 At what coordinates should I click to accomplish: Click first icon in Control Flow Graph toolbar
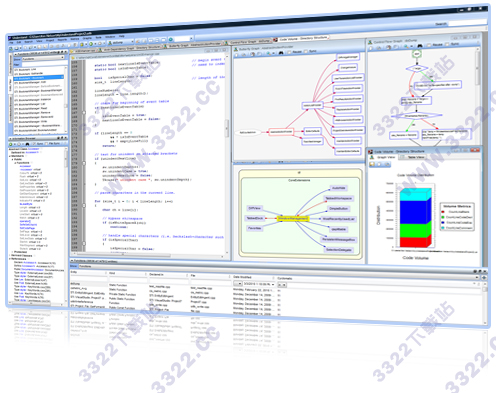[x=371, y=49]
